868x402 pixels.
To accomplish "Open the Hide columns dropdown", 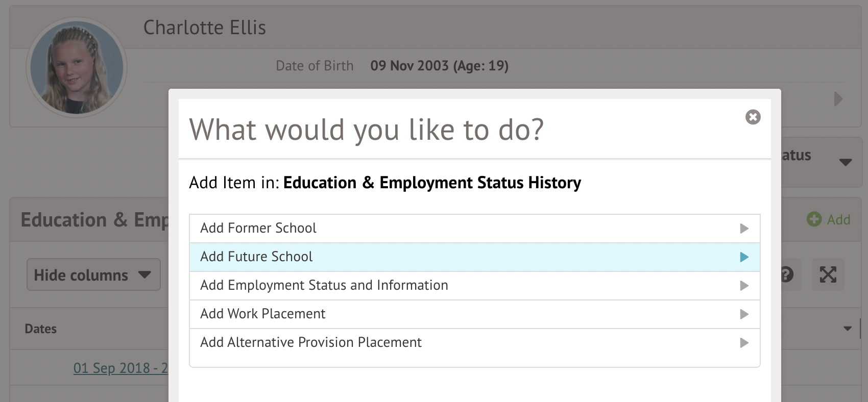I will (x=93, y=274).
